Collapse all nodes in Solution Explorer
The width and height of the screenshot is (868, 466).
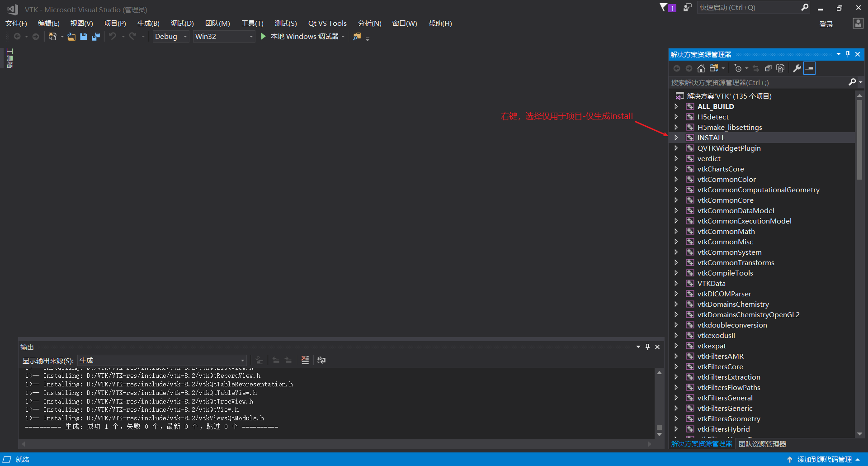click(x=768, y=68)
